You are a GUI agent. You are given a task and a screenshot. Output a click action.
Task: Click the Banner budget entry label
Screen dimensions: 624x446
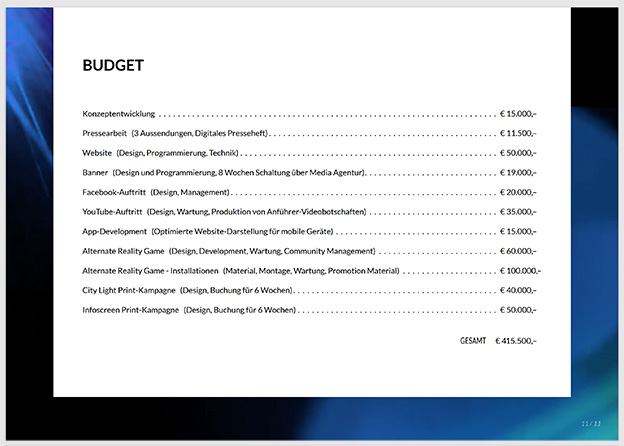click(x=95, y=173)
